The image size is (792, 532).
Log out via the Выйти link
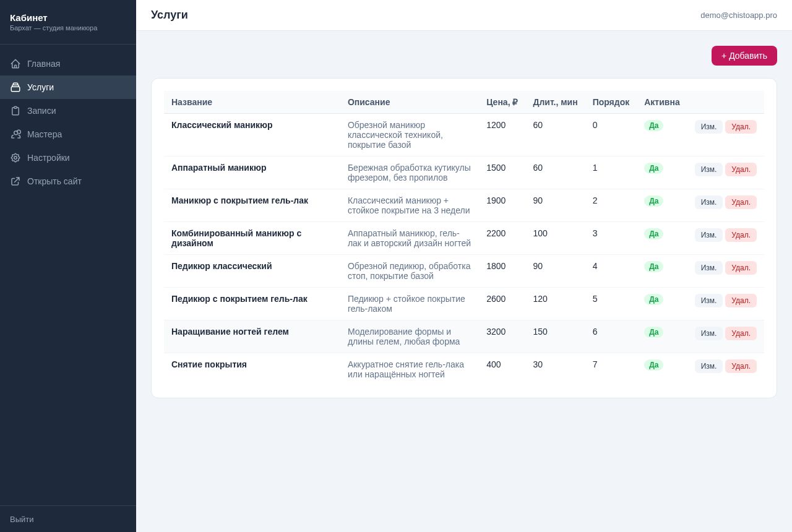pyautogui.click(x=22, y=519)
